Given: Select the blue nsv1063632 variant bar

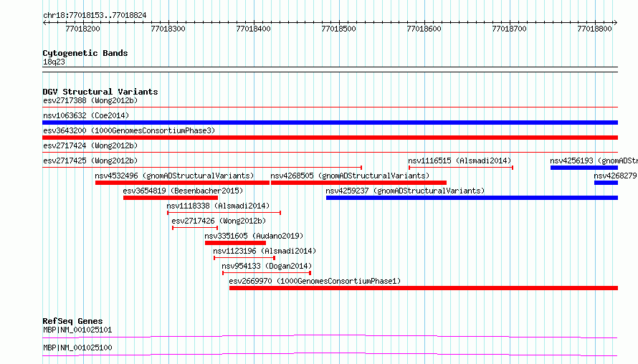Looking at the screenshot, I should 330,123.
